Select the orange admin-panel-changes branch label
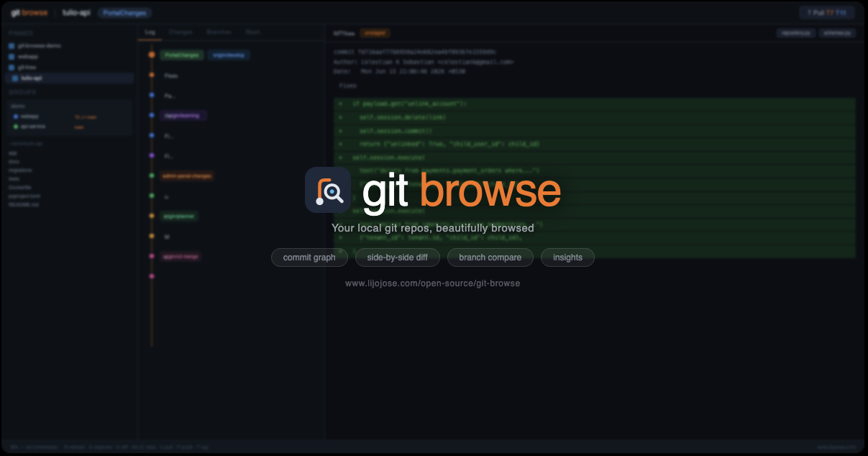Image resolution: width=868 pixels, height=456 pixels. pyautogui.click(x=186, y=176)
